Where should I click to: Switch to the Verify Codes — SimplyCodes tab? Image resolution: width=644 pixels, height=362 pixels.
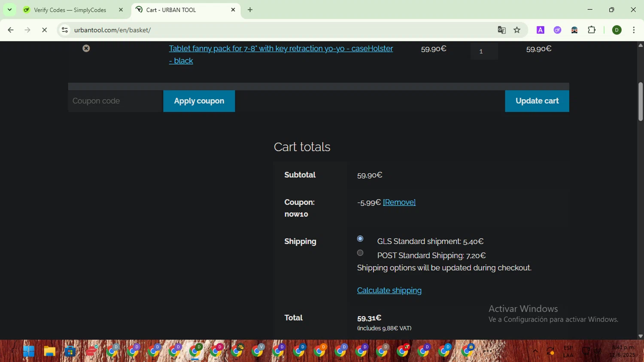coord(70,9)
